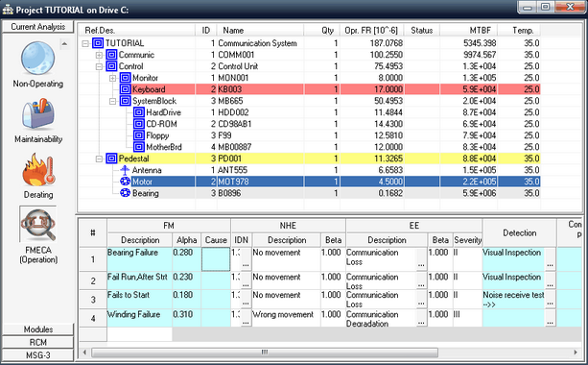Expand the Communic tree node
The height and width of the screenshot is (365, 588).
point(99,55)
